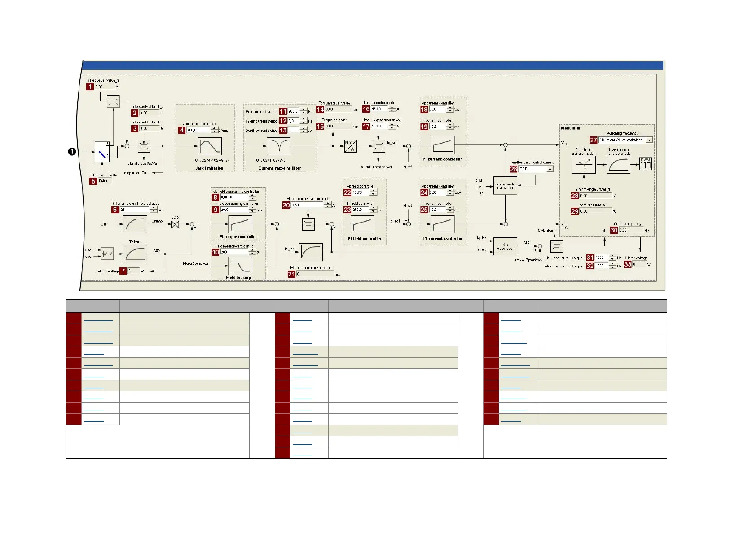Increase Filter time const. DC detection
Screen dimensions: 756x534
pos(154,208)
